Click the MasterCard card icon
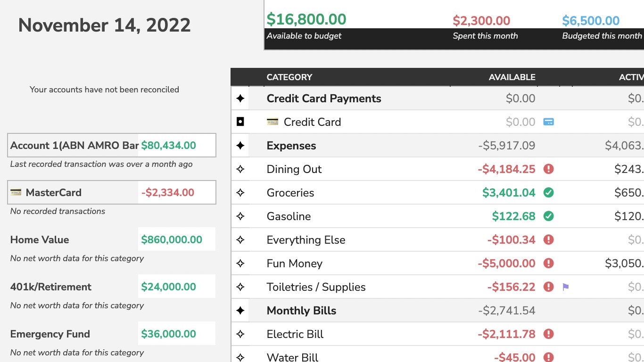Image resolution: width=644 pixels, height=362 pixels. pyautogui.click(x=16, y=192)
